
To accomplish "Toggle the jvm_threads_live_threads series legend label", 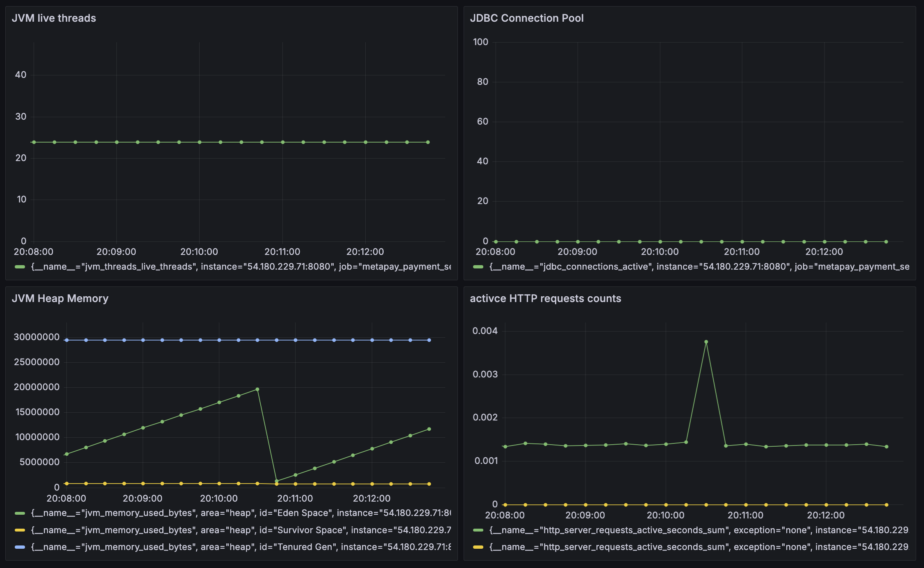I will tap(241, 267).
